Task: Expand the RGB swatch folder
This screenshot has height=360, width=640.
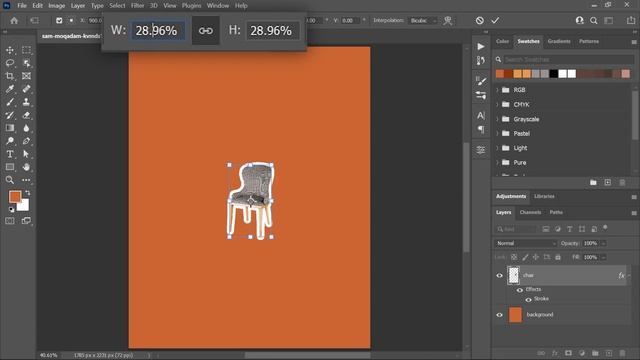Action: pyautogui.click(x=497, y=90)
